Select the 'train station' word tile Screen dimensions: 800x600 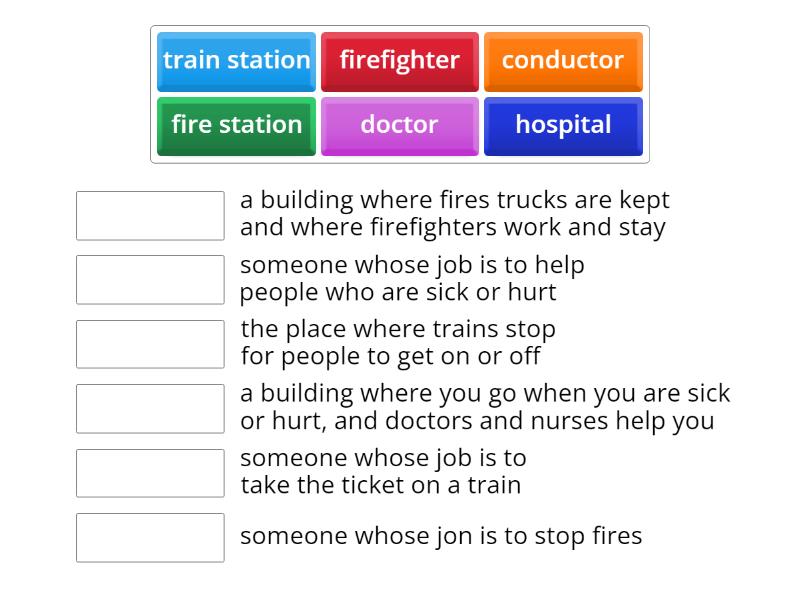pos(236,60)
